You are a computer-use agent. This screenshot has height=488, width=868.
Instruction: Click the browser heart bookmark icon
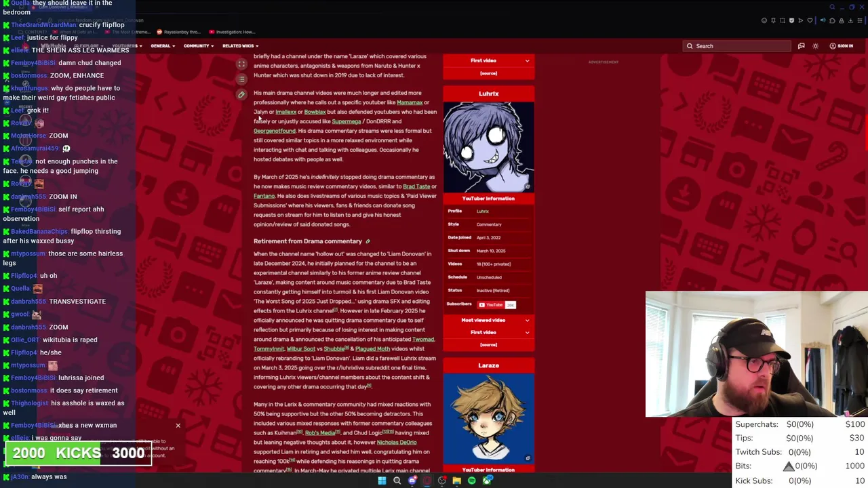(809, 20)
